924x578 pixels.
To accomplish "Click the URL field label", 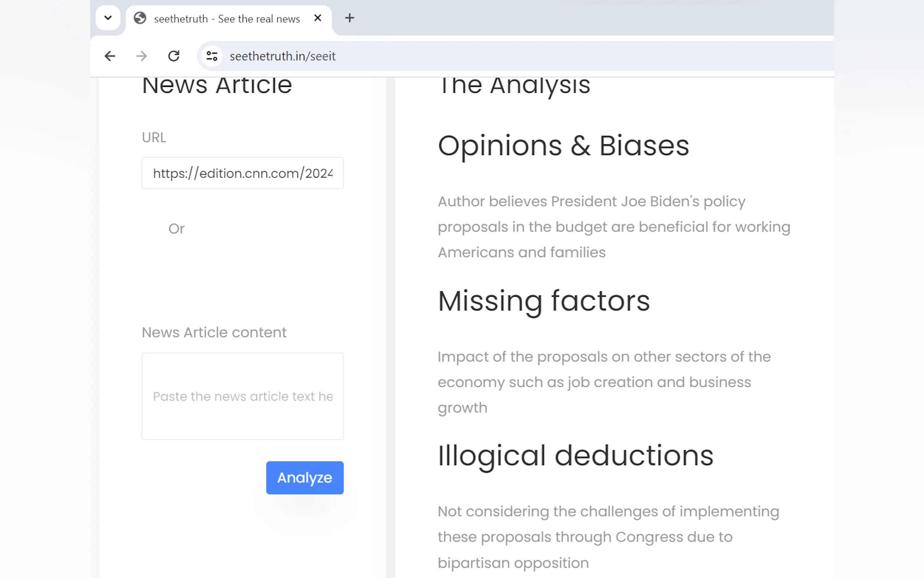I will coord(154,138).
